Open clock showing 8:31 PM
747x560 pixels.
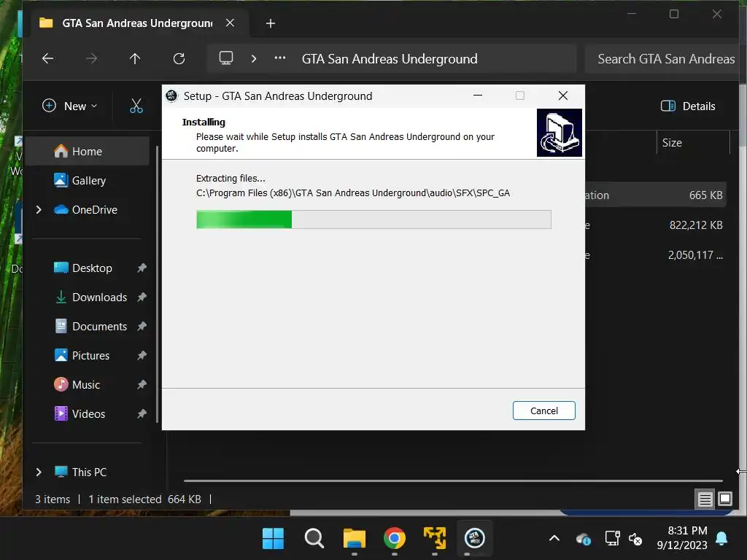pos(682,537)
